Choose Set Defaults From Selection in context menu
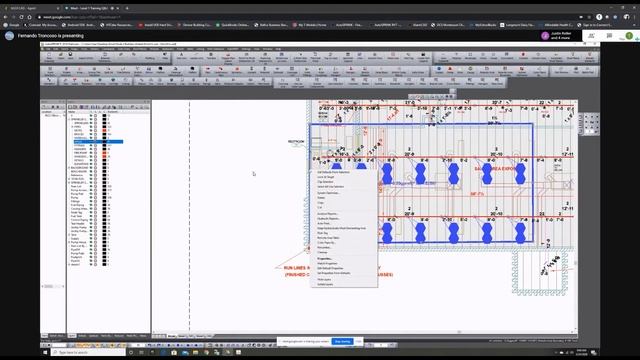This screenshot has width=640, height=360. [333, 172]
